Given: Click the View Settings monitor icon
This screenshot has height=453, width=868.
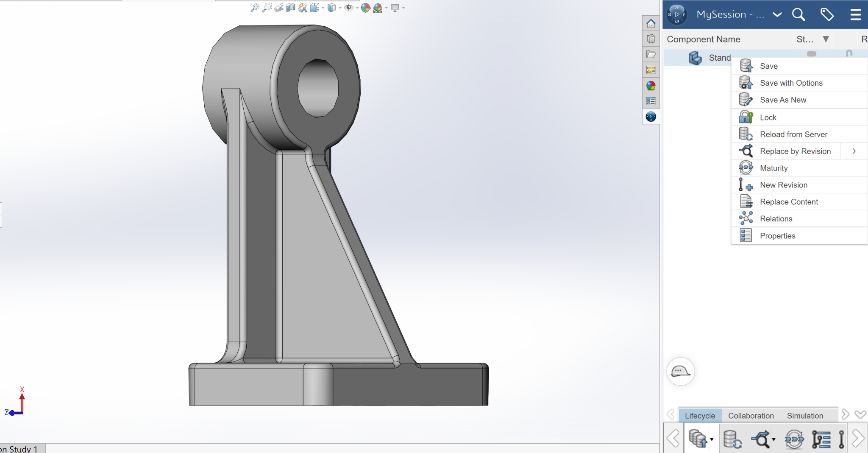Looking at the screenshot, I should point(395,8).
